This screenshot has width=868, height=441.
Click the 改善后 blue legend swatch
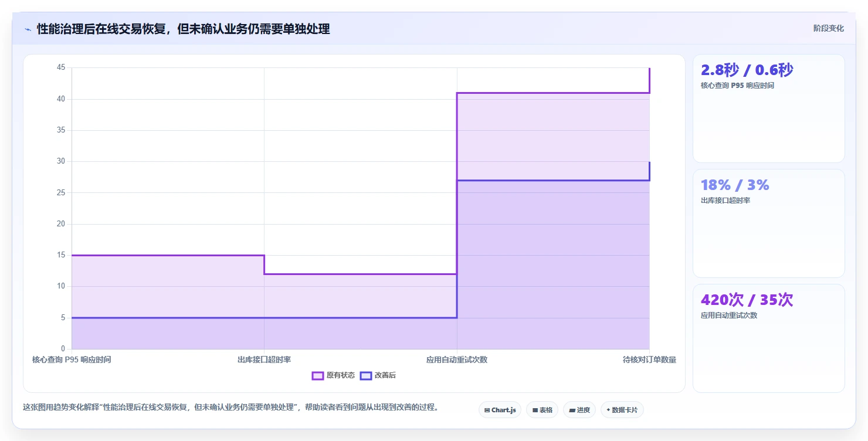[366, 376]
